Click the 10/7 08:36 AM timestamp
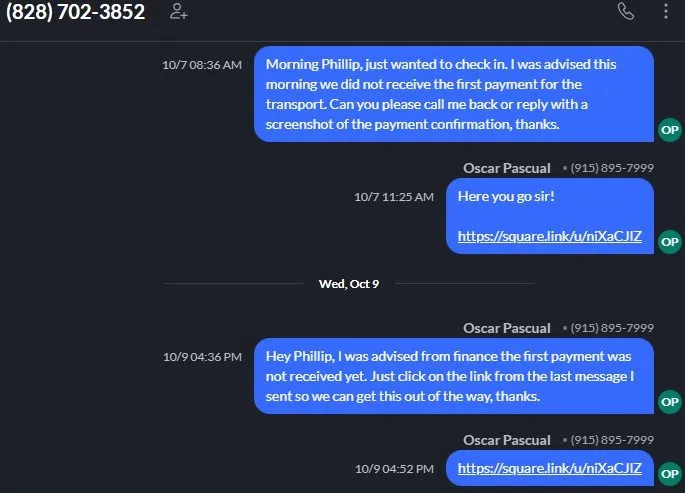Screen dimensions: 685x493 click(202, 65)
